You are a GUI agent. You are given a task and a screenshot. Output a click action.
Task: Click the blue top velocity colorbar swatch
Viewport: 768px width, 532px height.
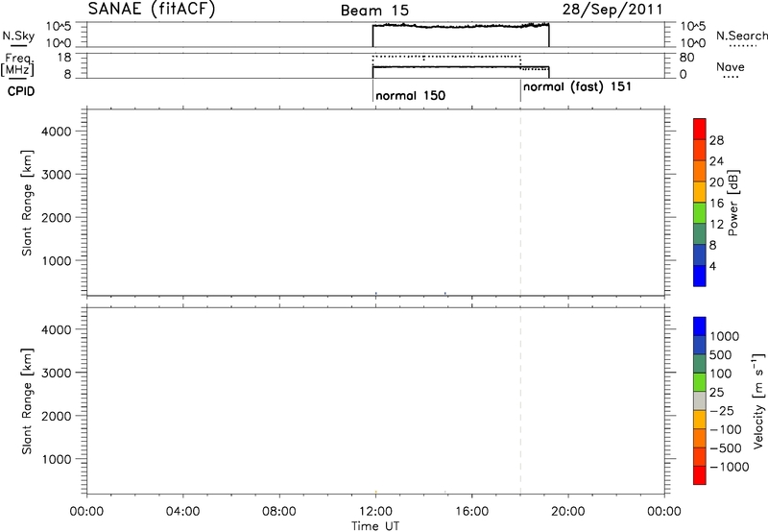[700, 326]
